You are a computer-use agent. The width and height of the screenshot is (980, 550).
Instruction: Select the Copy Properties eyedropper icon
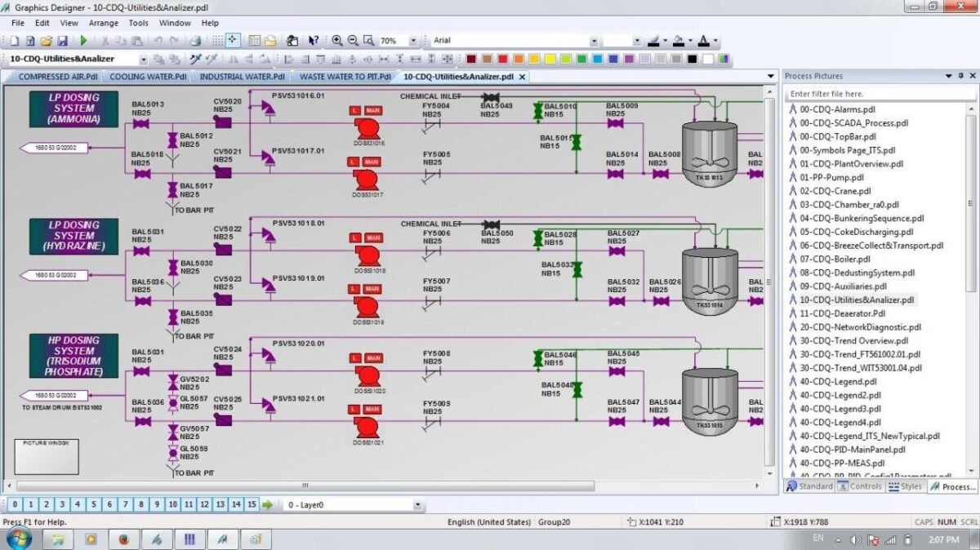pyautogui.click(x=194, y=59)
